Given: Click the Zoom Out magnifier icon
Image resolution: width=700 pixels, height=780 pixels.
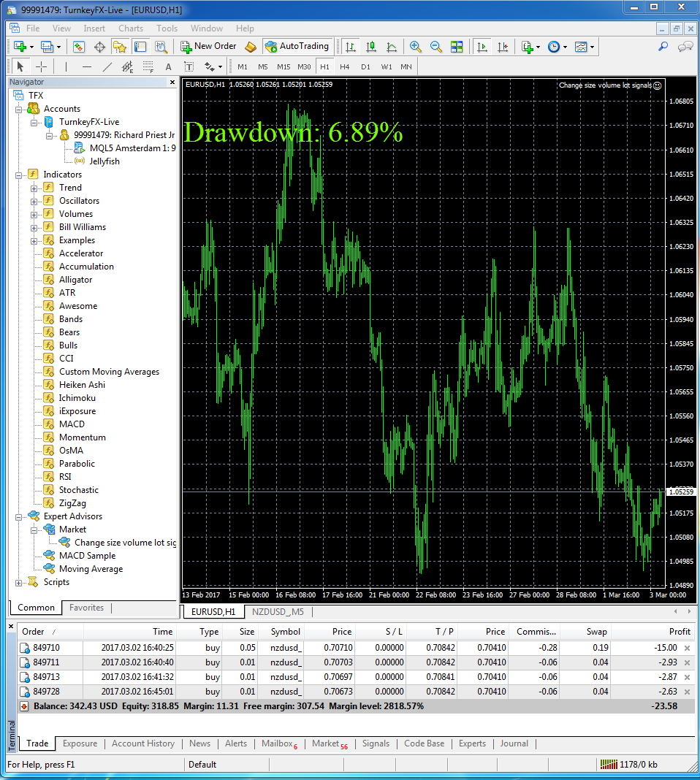Looking at the screenshot, I should click(435, 47).
